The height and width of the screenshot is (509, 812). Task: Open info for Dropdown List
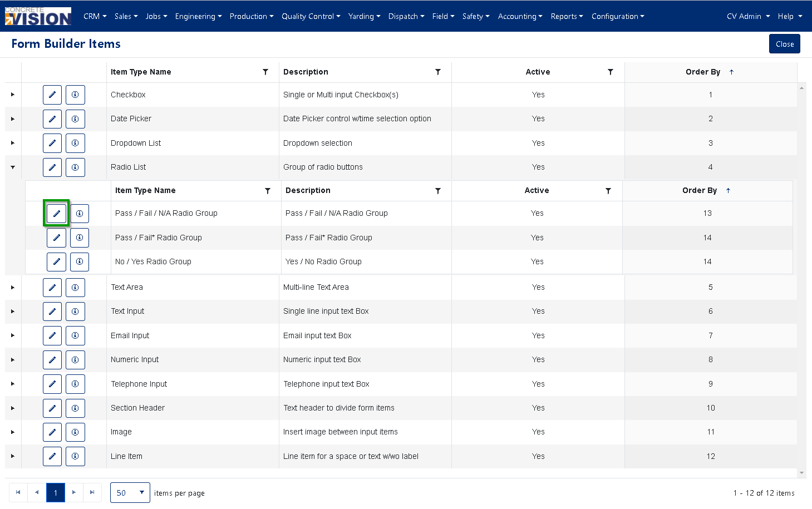pos(75,143)
